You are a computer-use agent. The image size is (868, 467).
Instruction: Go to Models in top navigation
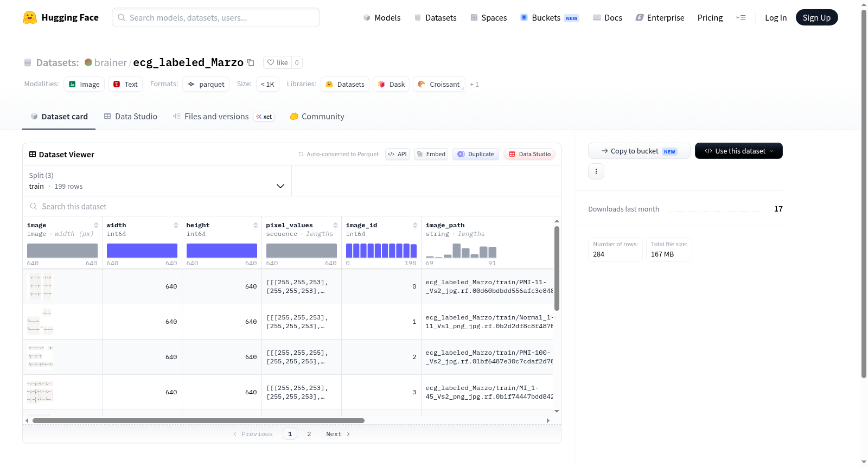tap(381, 17)
